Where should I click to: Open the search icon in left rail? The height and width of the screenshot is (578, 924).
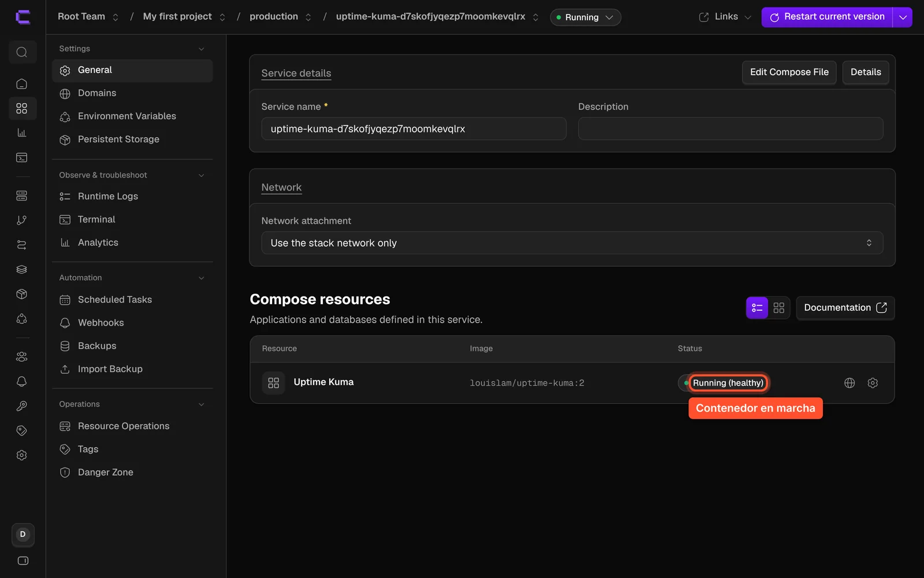click(22, 52)
